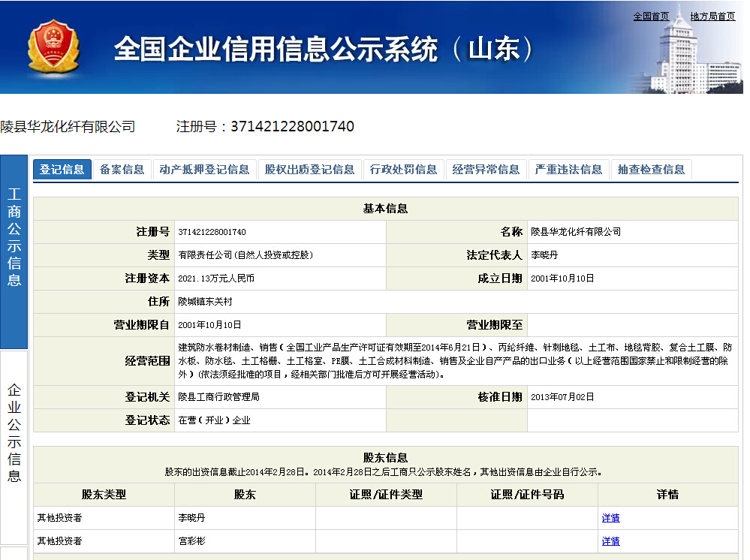Click the 成立日期 label cell
Screen dimensions: 750x560
click(x=456, y=278)
